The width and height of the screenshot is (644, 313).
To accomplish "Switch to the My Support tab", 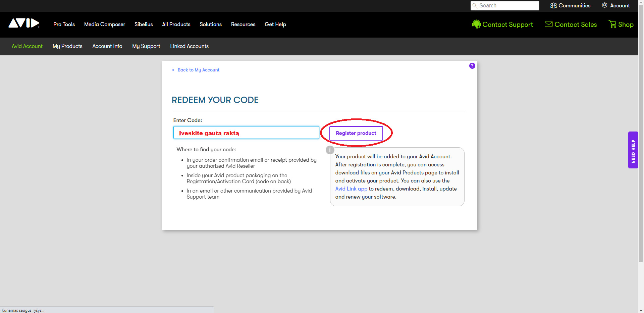I will pos(146,46).
